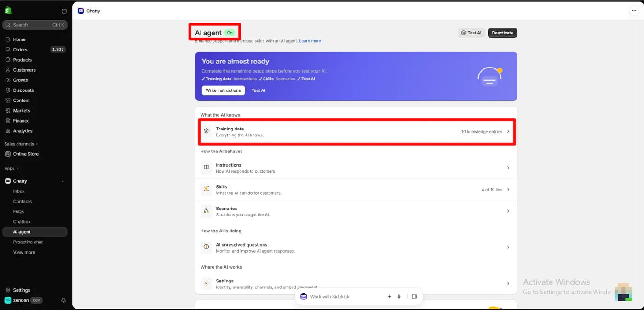Click the Finance icon in sidebar
This screenshot has width=644, height=310.
(8, 121)
